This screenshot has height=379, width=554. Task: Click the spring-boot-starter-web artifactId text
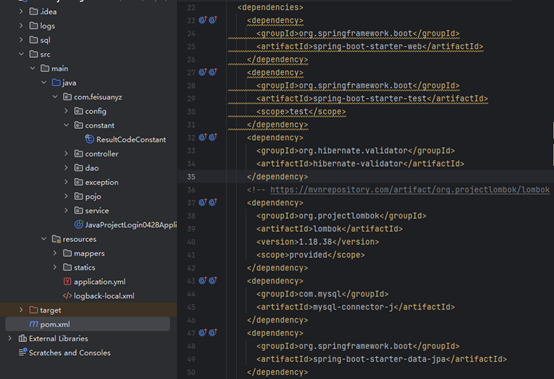[367, 46]
